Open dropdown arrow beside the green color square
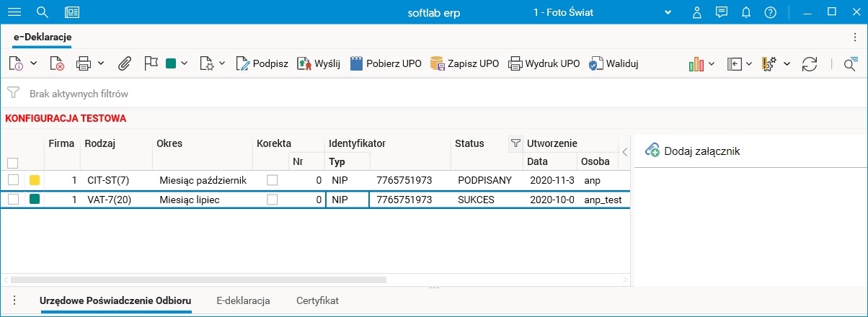This screenshot has width=868, height=317. [x=185, y=63]
